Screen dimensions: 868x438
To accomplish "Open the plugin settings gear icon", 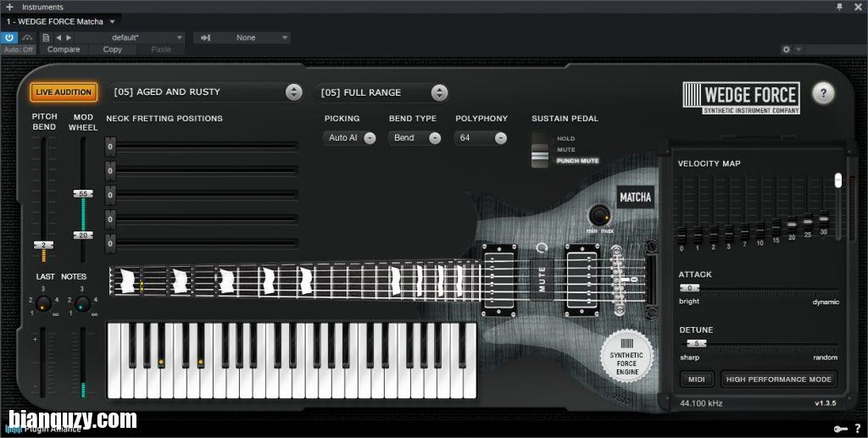I will tap(786, 49).
